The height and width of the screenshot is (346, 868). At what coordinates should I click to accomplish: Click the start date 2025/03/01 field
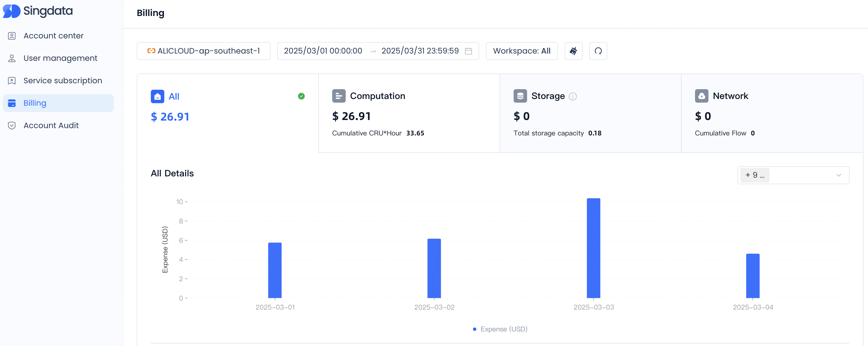(x=322, y=51)
